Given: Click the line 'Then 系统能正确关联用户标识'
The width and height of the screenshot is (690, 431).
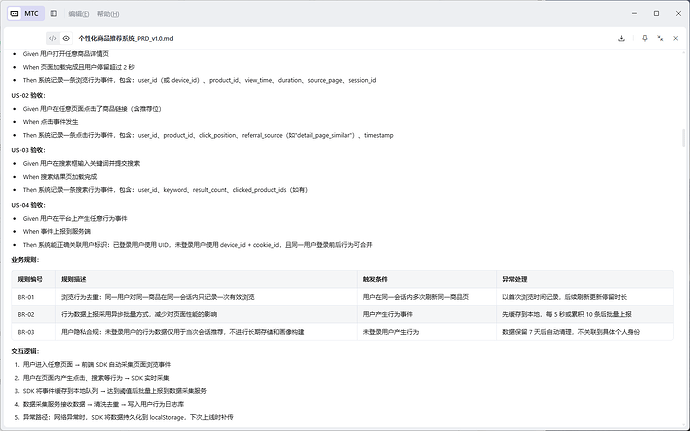Looking at the screenshot, I should (198, 245).
